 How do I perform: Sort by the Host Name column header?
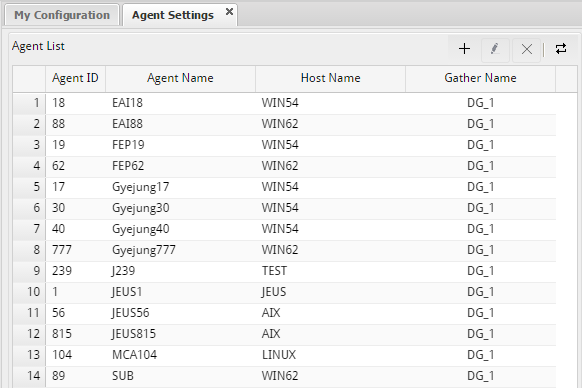[330, 78]
